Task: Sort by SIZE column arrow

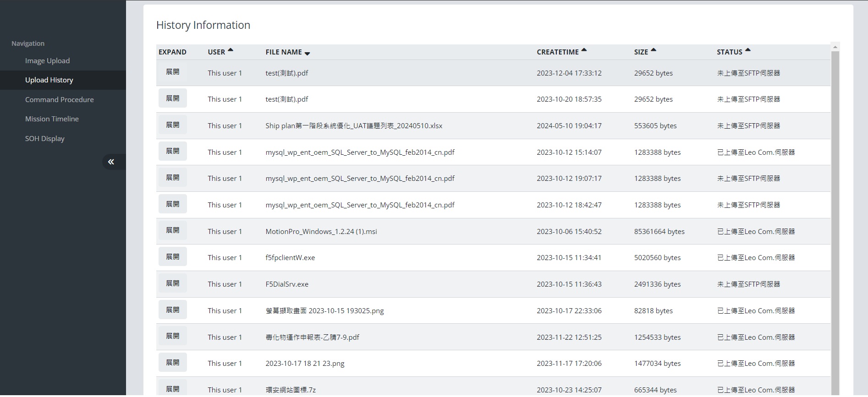Action: click(654, 50)
